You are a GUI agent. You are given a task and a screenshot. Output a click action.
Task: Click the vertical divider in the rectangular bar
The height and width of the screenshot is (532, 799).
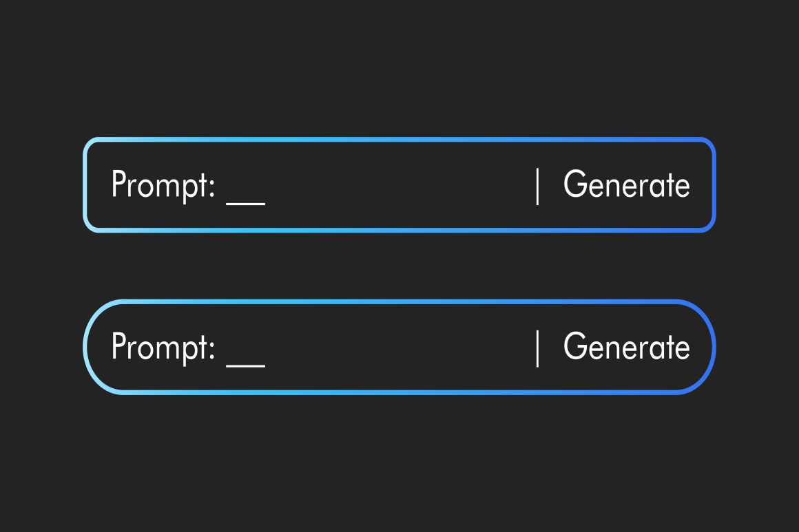[x=537, y=186]
